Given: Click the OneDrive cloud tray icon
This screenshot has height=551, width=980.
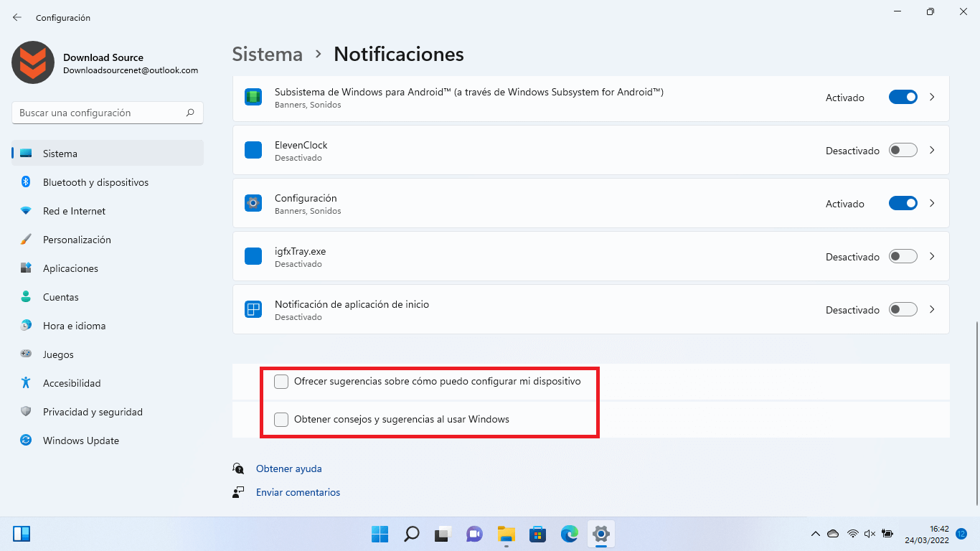Looking at the screenshot, I should [x=833, y=534].
